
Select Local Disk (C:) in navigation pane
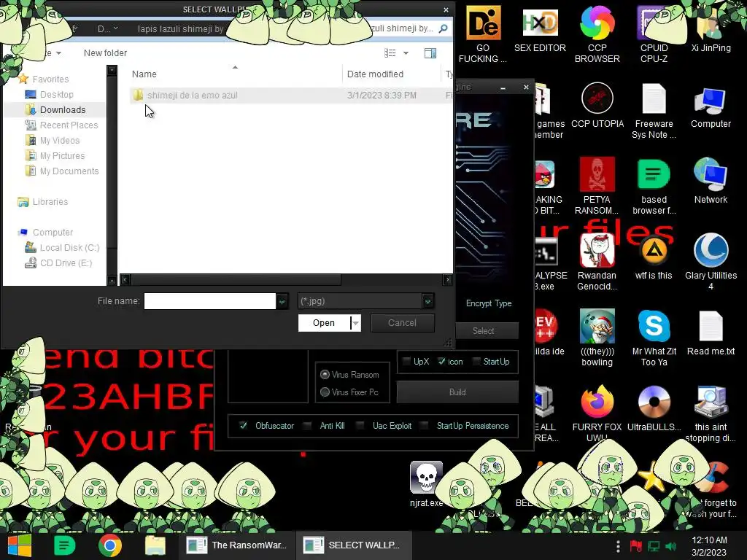(x=69, y=248)
